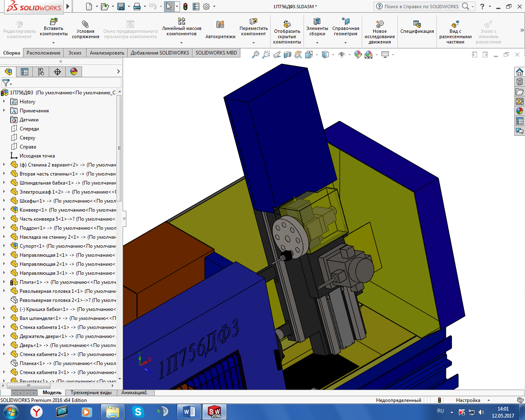Image resolution: width=525 pixels, height=420 pixels.
Task: Open the Анимация1 bottom tab
Action: pos(134,393)
